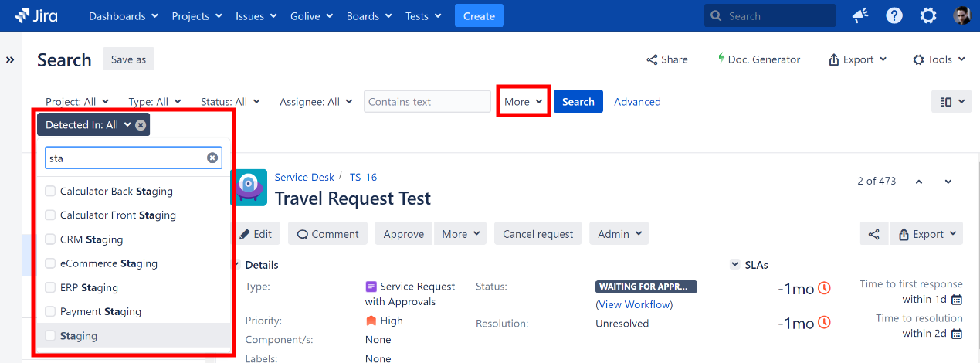Open the More filter dropdown
The width and height of the screenshot is (980, 363).
[524, 102]
